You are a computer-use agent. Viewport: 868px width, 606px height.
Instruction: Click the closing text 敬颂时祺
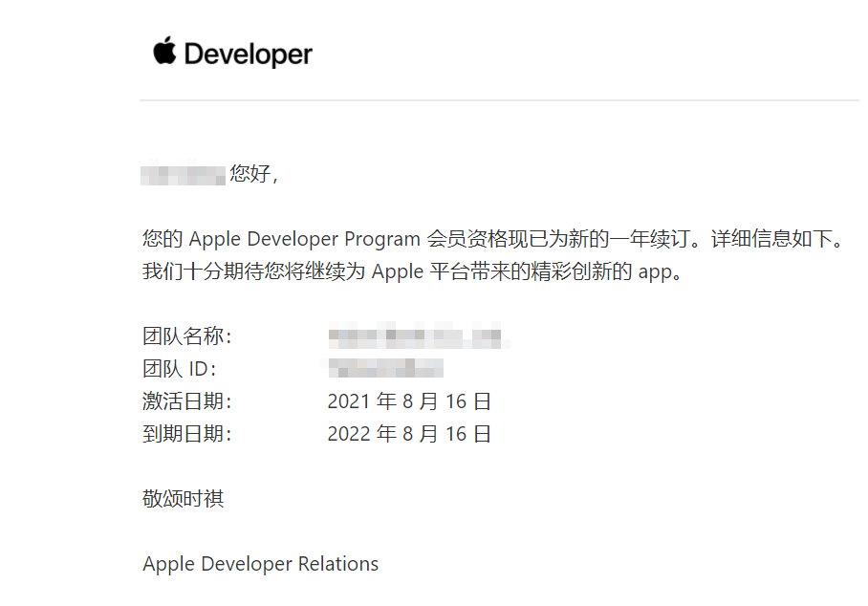pyautogui.click(x=184, y=499)
